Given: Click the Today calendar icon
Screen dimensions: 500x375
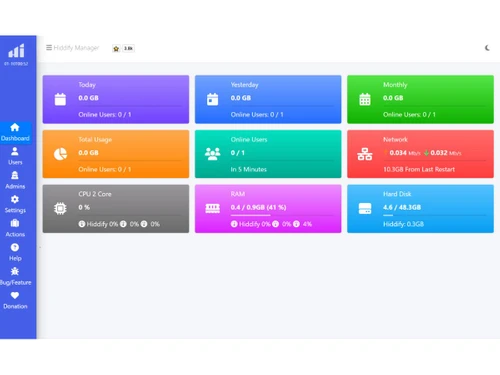Looking at the screenshot, I should pyautogui.click(x=60, y=99).
